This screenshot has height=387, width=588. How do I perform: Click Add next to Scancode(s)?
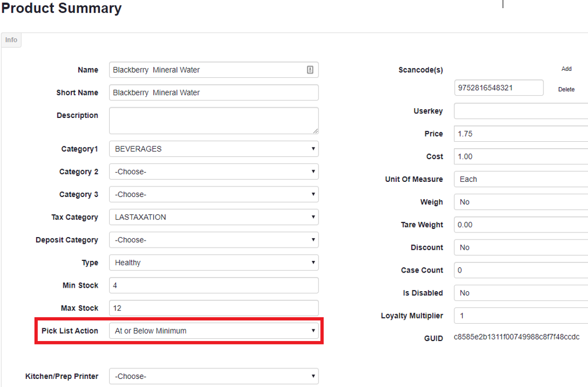click(566, 69)
